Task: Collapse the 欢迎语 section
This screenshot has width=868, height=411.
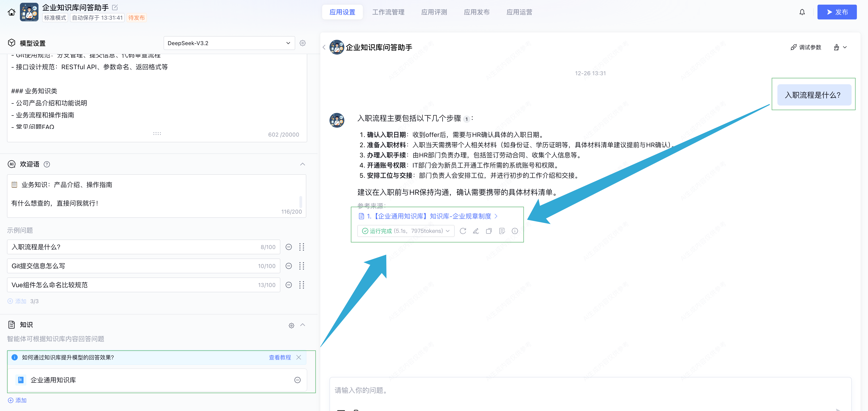Action: point(302,164)
